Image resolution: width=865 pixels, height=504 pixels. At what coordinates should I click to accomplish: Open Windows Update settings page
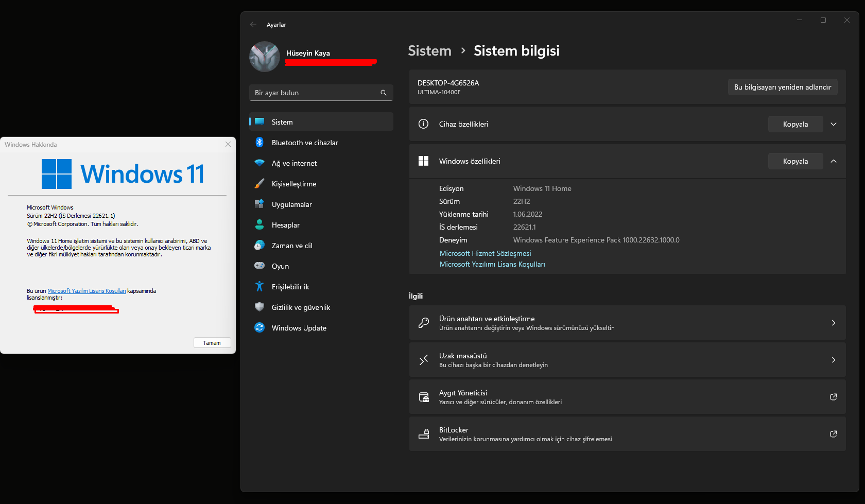coord(321,327)
